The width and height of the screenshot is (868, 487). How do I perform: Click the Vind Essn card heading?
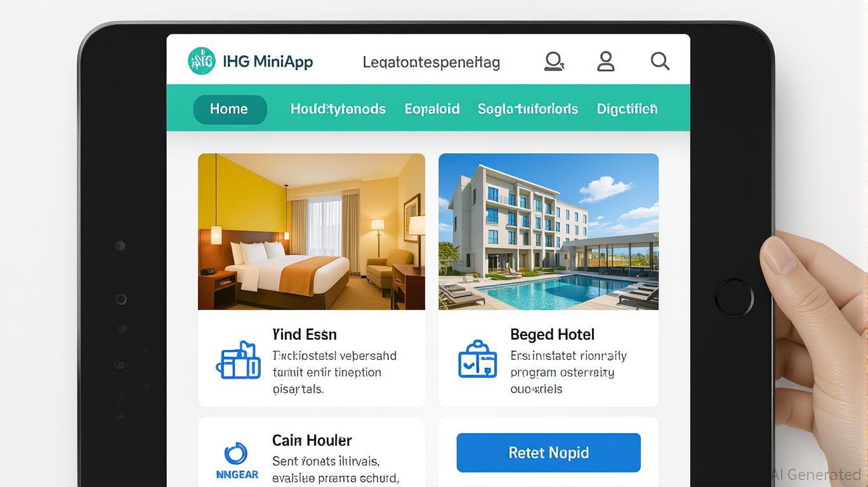coord(305,335)
